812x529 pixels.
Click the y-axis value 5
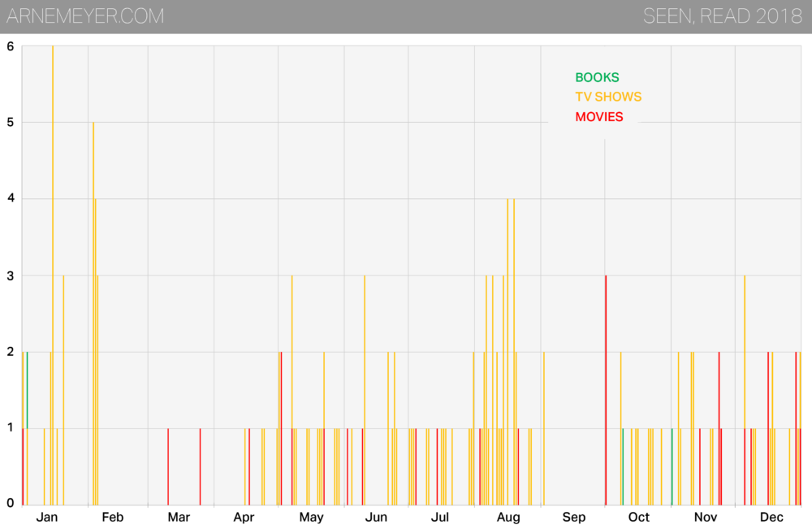(11, 123)
